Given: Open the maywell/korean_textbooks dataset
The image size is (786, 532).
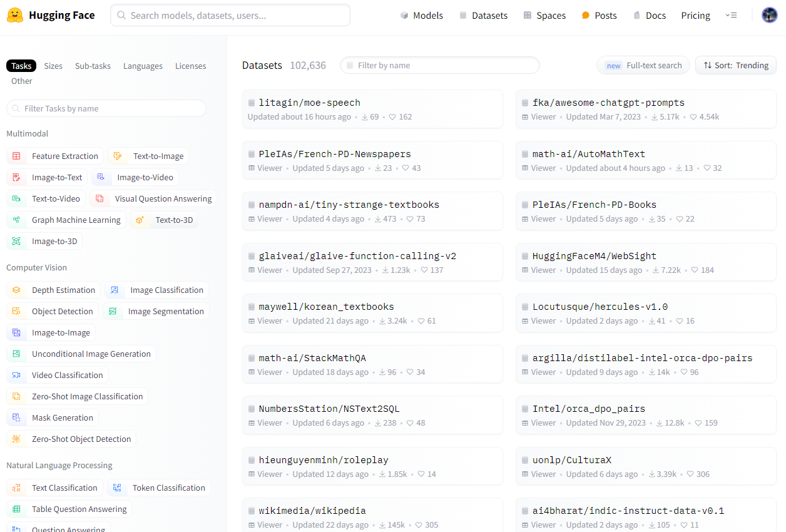Looking at the screenshot, I should point(372,314).
